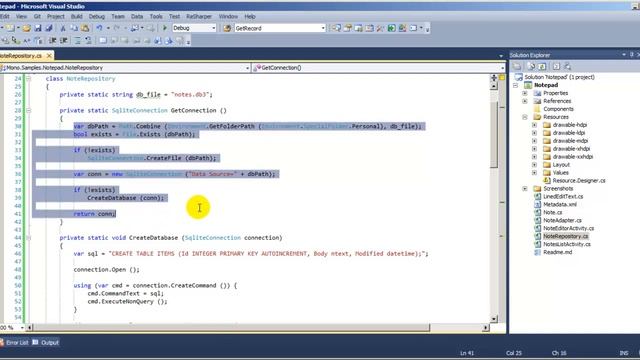Click the Save icon in the toolbar
Screen dimensions: 640x360
38,28
